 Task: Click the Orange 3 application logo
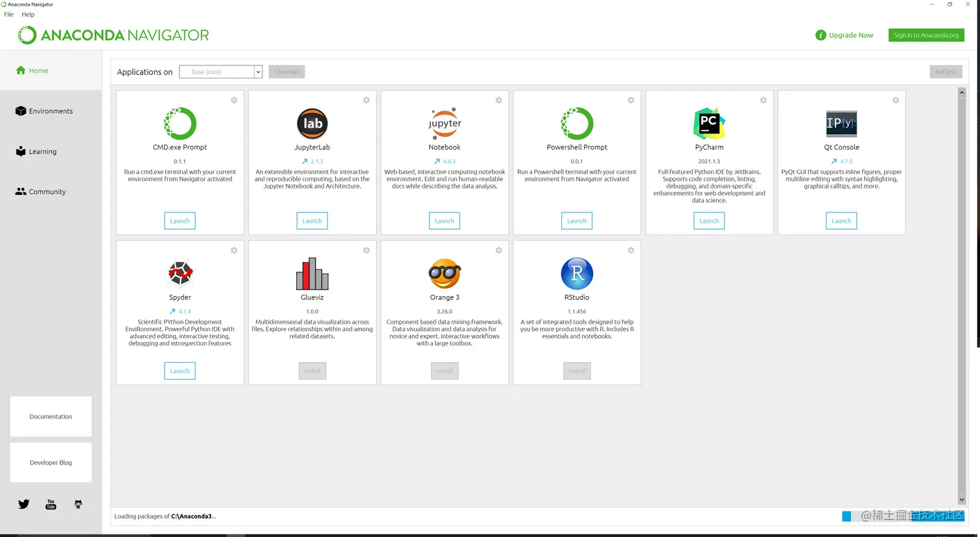445,273
